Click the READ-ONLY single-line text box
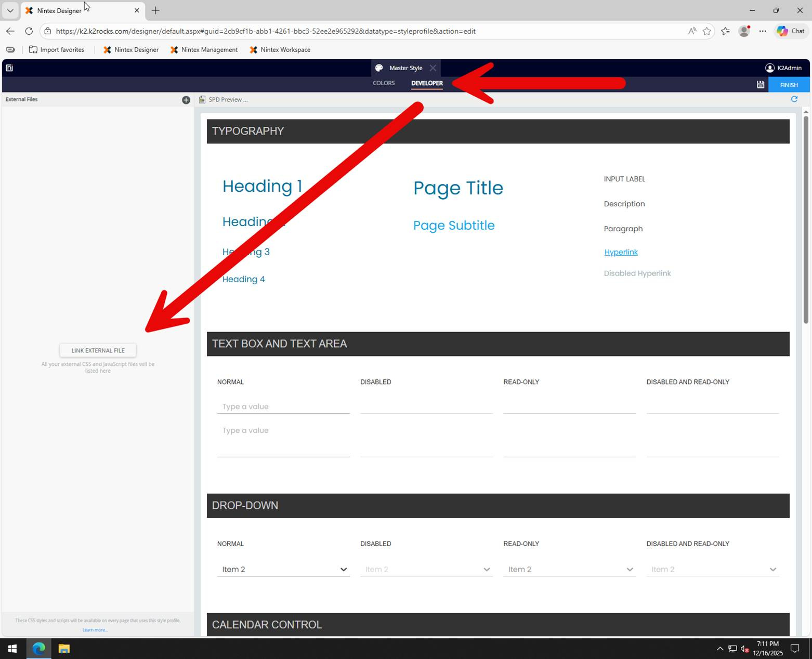812x659 pixels. pos(569,406)
